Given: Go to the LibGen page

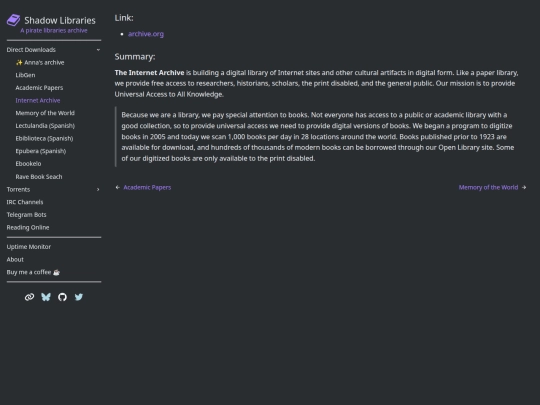Looking at the screenshot, I should [x=25, y=75].
